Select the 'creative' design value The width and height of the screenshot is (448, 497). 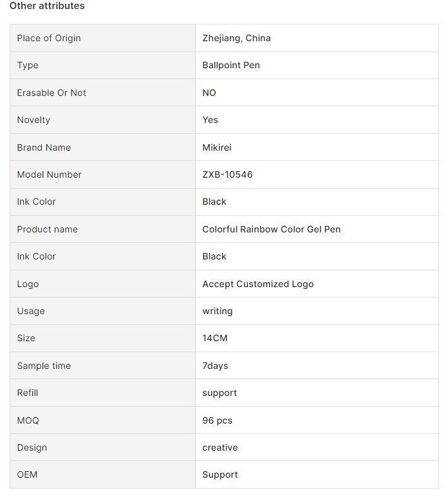[x=220, y=447]
